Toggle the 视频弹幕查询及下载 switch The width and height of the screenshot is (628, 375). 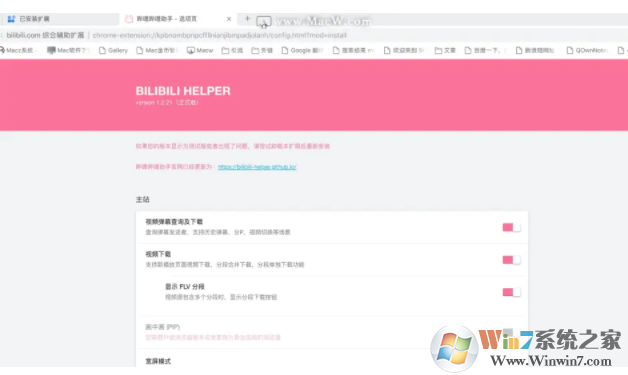pos(511,227)
